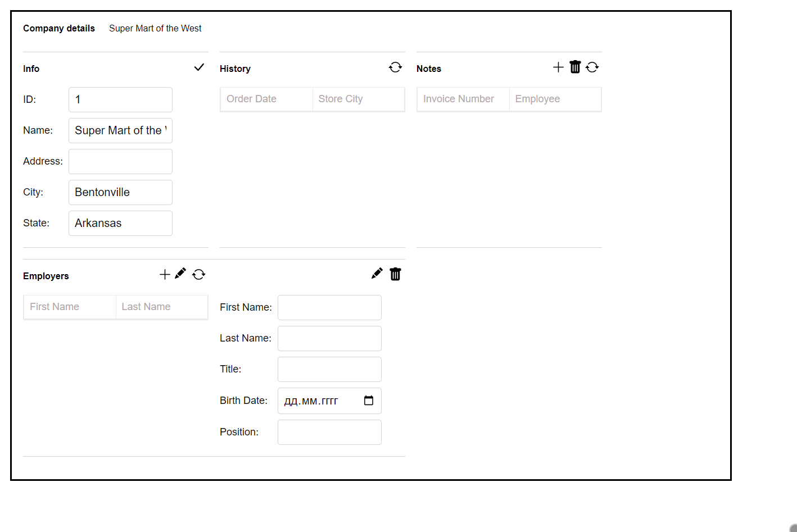Focus employer Last Name input
Viewport: 797px width, 532px height.
pos(329,338)
